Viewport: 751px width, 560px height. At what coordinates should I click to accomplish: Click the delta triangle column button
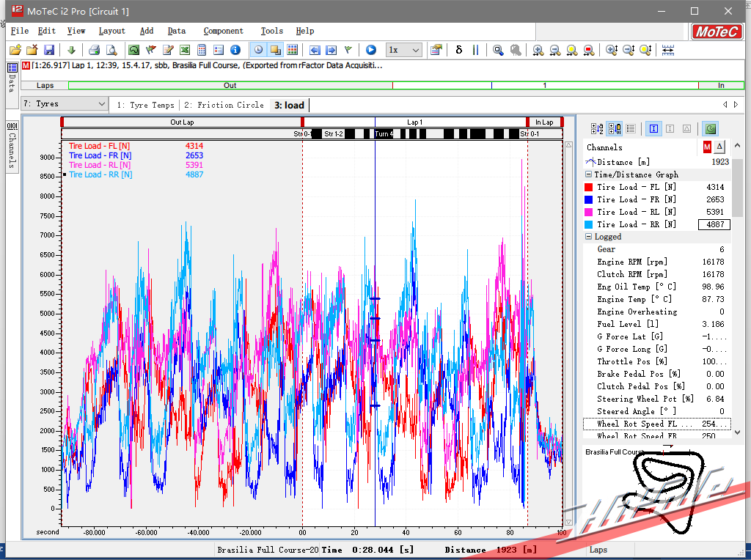click(x=719, y=147)
